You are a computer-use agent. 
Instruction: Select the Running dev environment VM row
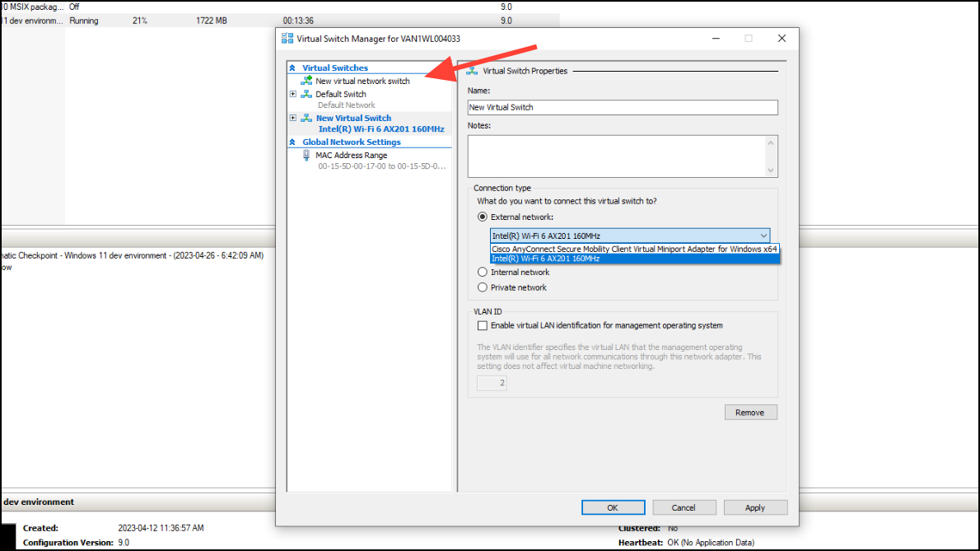click(x=280, y=21)
